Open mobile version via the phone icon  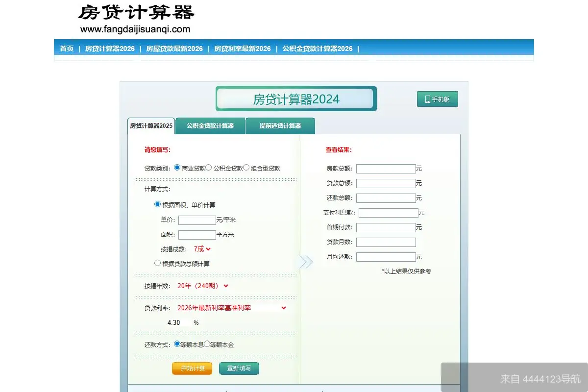[437, 98]
